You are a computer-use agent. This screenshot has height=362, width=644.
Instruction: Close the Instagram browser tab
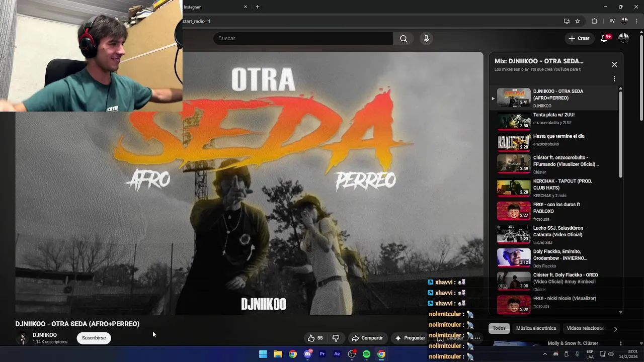coord(246,7)
